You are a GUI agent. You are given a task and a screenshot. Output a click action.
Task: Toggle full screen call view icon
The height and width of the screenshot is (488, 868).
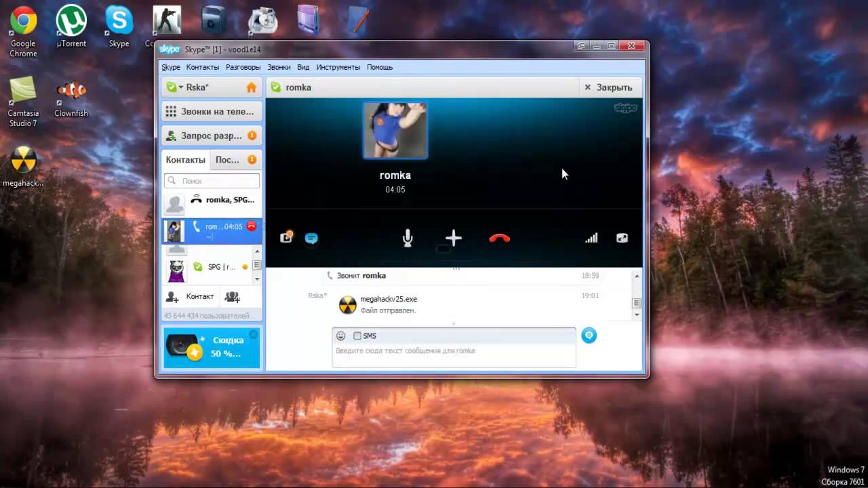pos(622,238)
